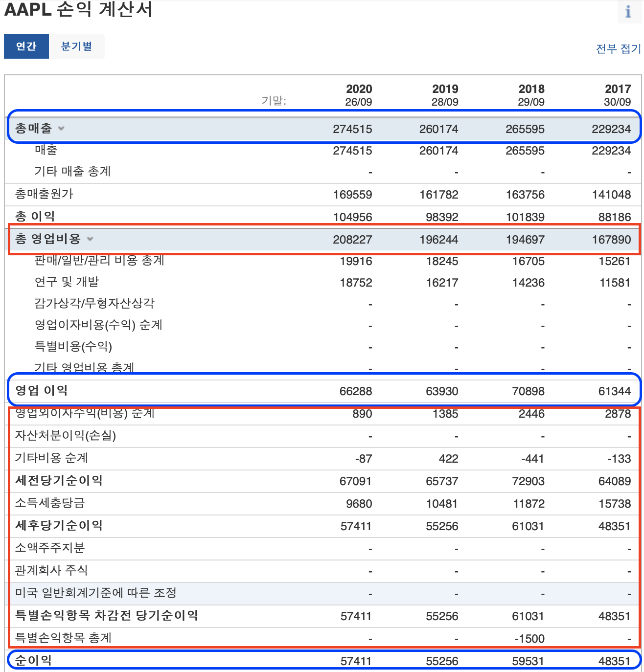The width and height of the screenshot is (644, 672).
Task: Click the 영업 이익 row label
Action: point(42,390)
